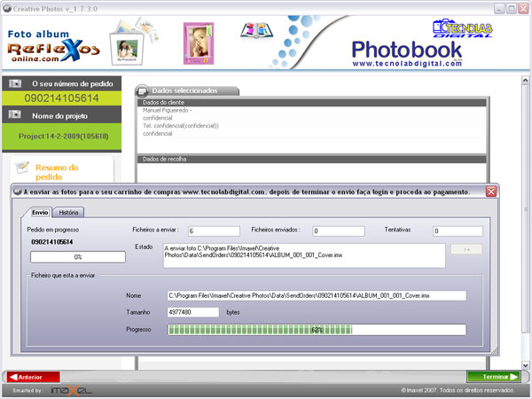Go back with the Anterior button
The height and width of the screenshot is (399, 532).
click(x=31, y=377)
